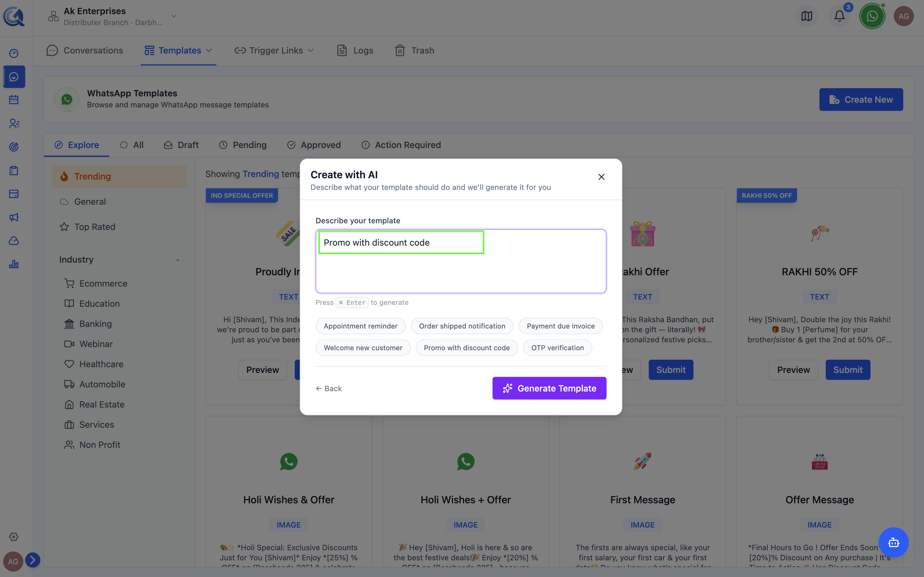
Task: Filter by Automobile industry
Action: (x=94, y=384)
